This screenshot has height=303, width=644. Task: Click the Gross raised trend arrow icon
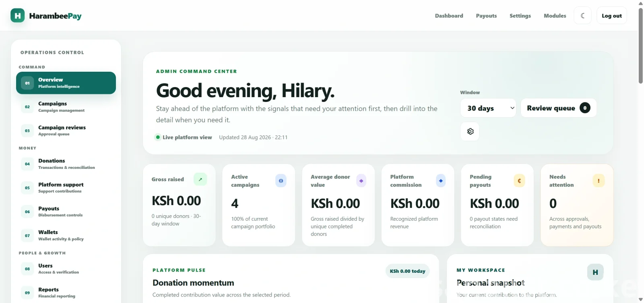200,179
